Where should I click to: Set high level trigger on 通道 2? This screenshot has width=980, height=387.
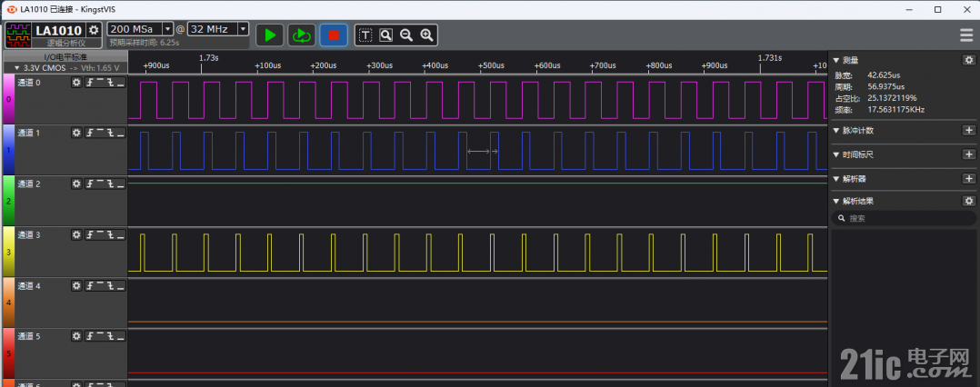click(x=100, y=184)
